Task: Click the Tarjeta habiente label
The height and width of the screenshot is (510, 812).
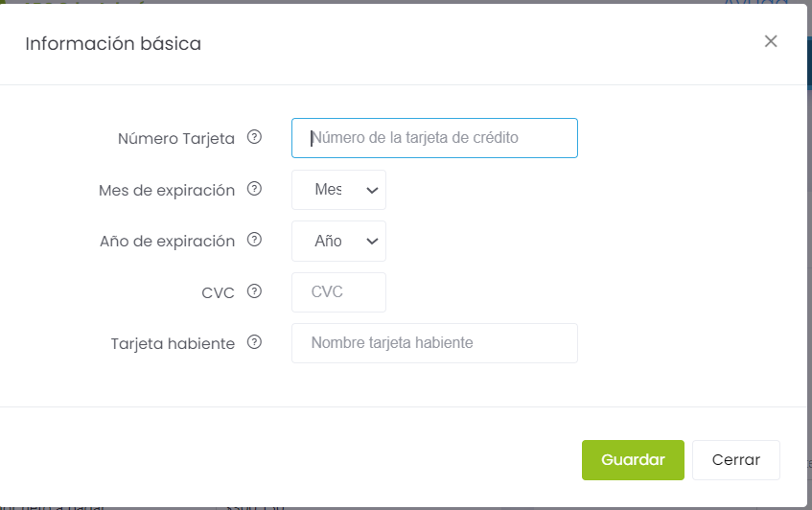Action: pos(173,343)
